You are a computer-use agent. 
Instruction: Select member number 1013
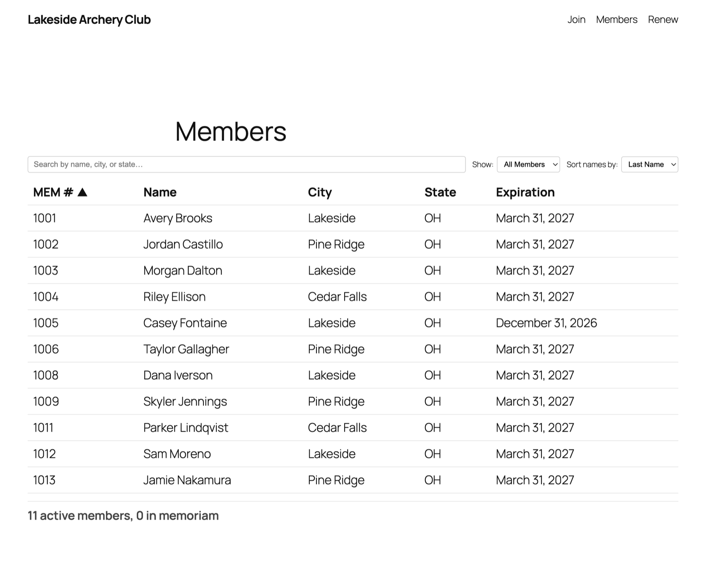(x=44, y=480)
